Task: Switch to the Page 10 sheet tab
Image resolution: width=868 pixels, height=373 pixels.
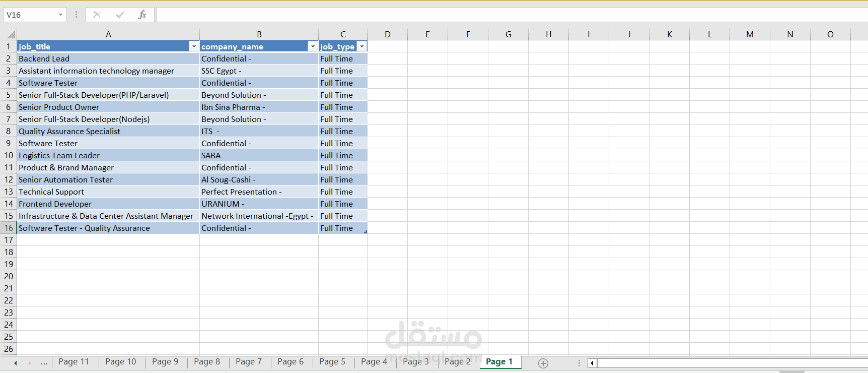Action: [x=120, y=362]
